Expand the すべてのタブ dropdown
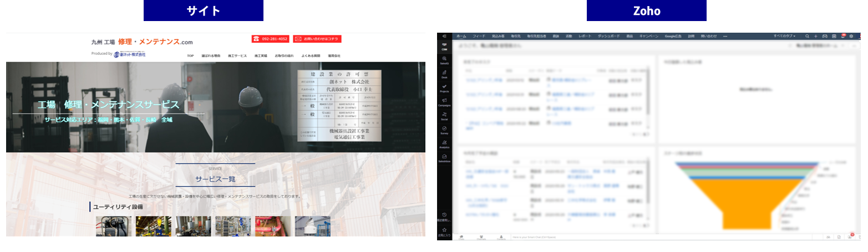868x252 pixels. (785, 36)
